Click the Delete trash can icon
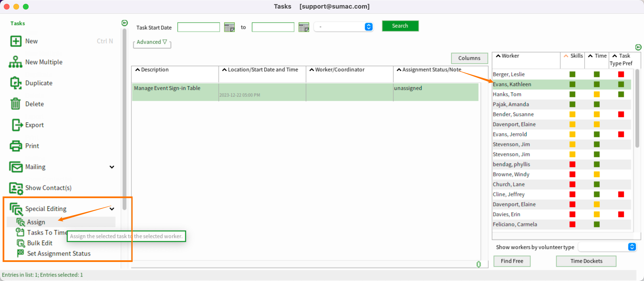The image size is (644, 281). click(16, 104)
